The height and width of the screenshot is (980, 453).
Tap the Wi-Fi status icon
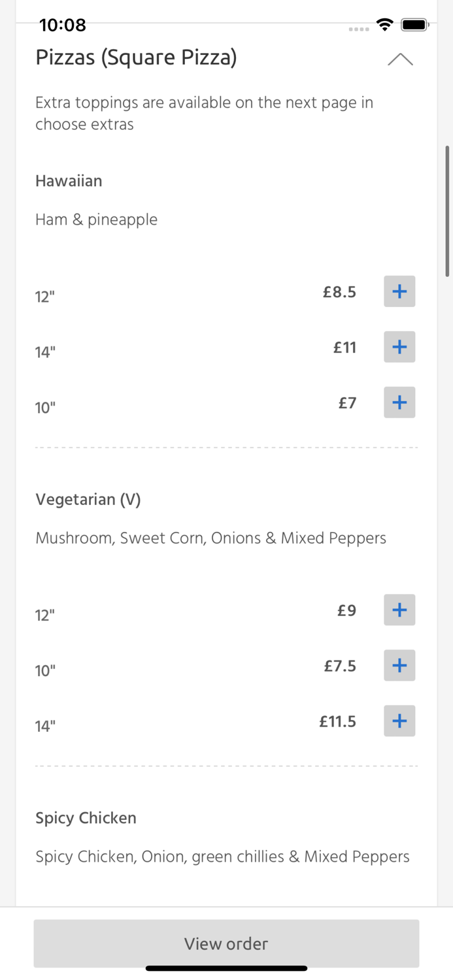tap(385, 25)
